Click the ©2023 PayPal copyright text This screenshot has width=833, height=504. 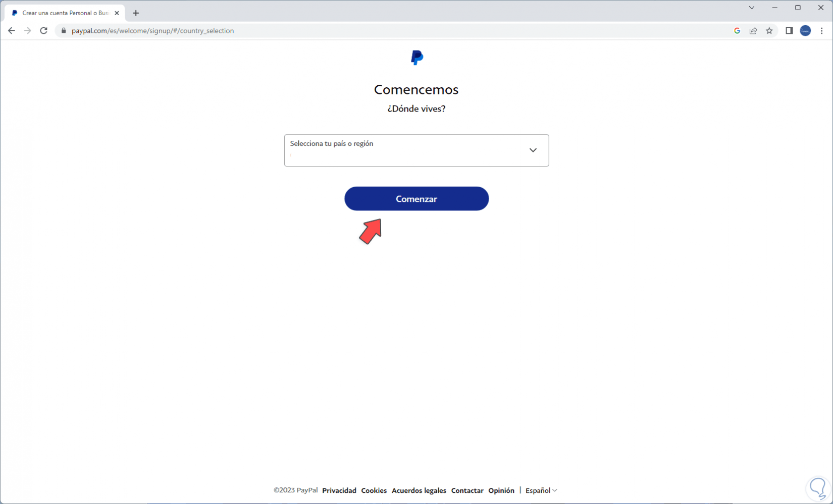click(296, 490)
